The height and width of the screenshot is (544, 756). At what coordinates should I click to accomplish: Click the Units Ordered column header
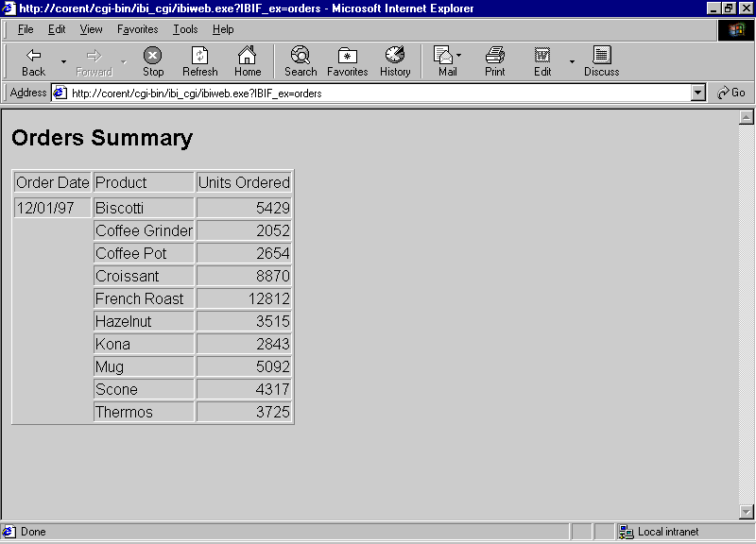(244, 182)
